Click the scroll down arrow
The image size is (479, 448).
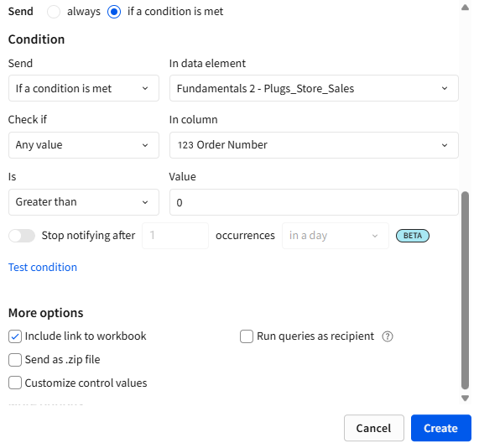pos(465,399)
